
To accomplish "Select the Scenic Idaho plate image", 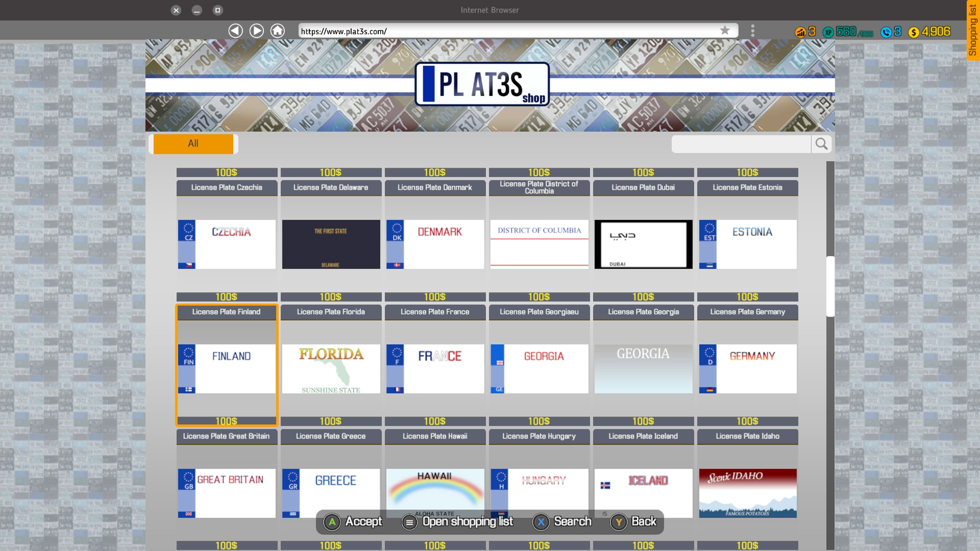I will tap(748, 493).
